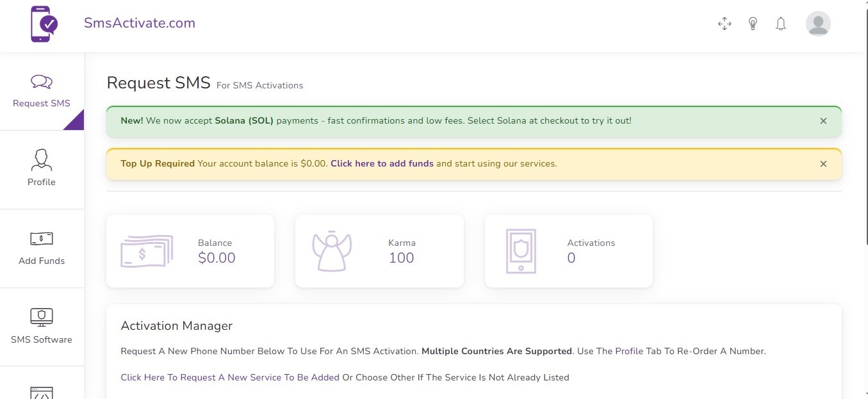This screenshot has width=868, height=399.
Task: Click 'Multiple Countries Are Supported' text
Action: [496, 351]
